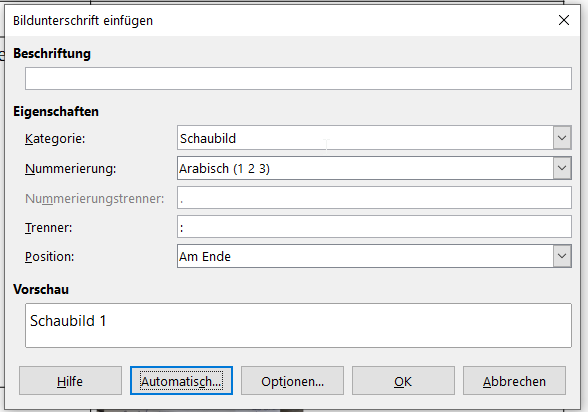Open the Automatisch... settings button
588x412 pixels.
182,381
